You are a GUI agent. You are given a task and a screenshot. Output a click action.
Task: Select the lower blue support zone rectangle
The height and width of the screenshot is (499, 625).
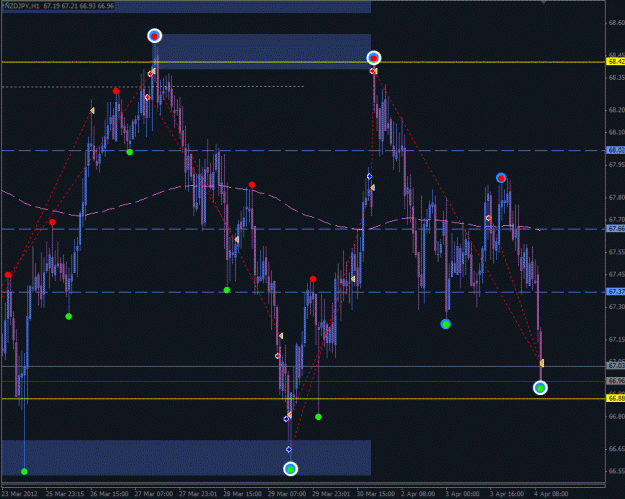[x=187, y=458]
